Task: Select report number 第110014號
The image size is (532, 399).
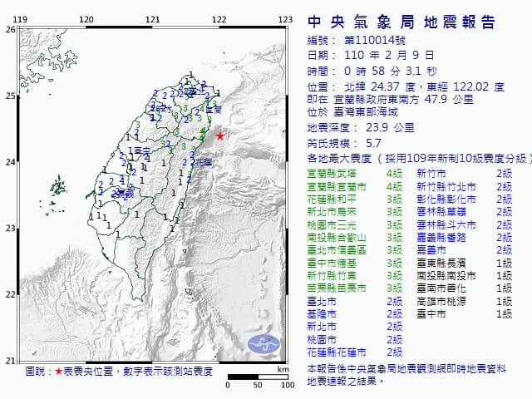Action: coord(375,41)
